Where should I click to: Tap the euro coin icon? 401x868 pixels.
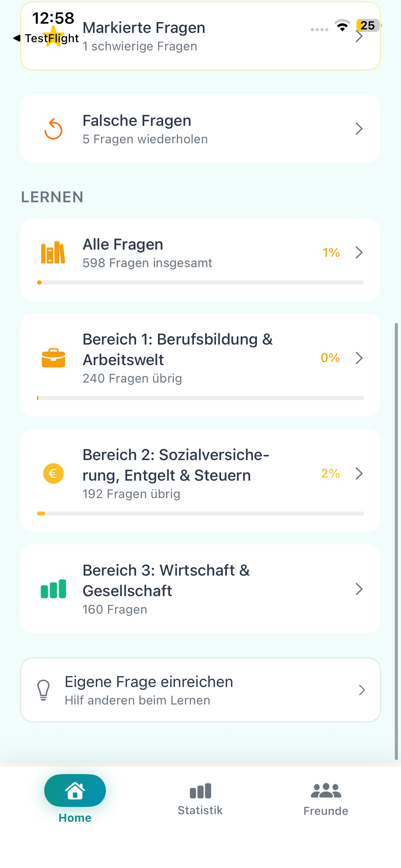click(53, 473)
